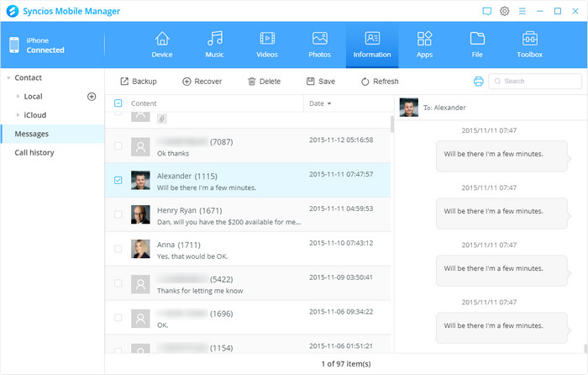Click Alexander's avatar in message list
The height and width of the screenshot is (375, 588).
point(140,180)
